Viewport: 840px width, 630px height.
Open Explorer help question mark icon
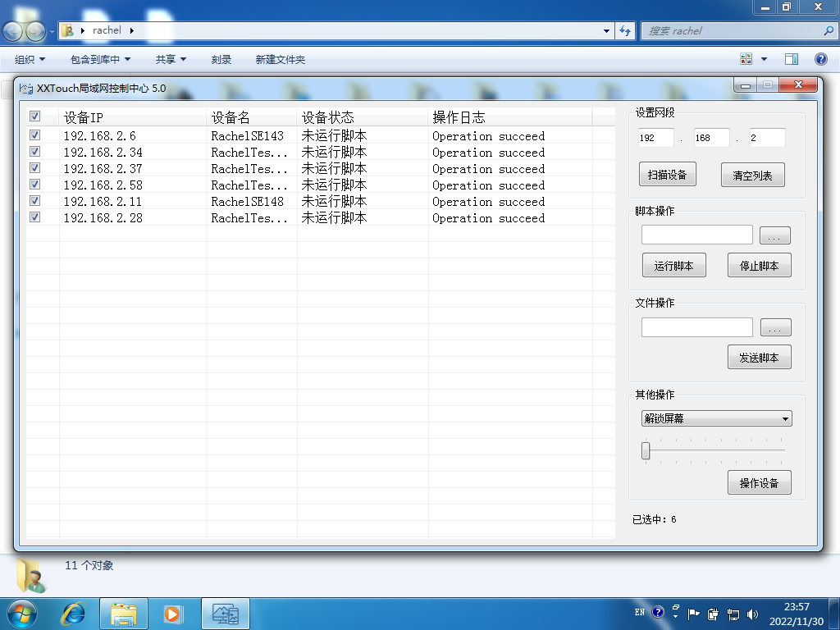(x=820, y=59)
